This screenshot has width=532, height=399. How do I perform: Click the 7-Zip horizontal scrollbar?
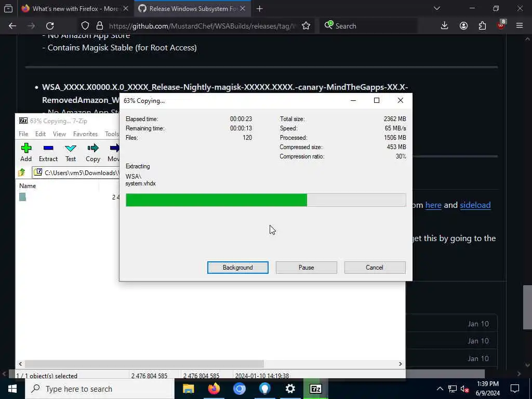tap(144, 364)
